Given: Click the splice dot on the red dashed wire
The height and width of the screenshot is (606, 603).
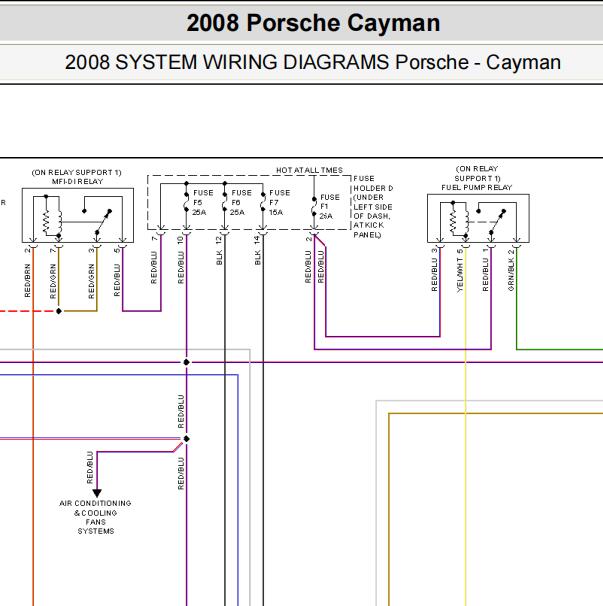Looking at the screenshot, I should pos(59,311).
